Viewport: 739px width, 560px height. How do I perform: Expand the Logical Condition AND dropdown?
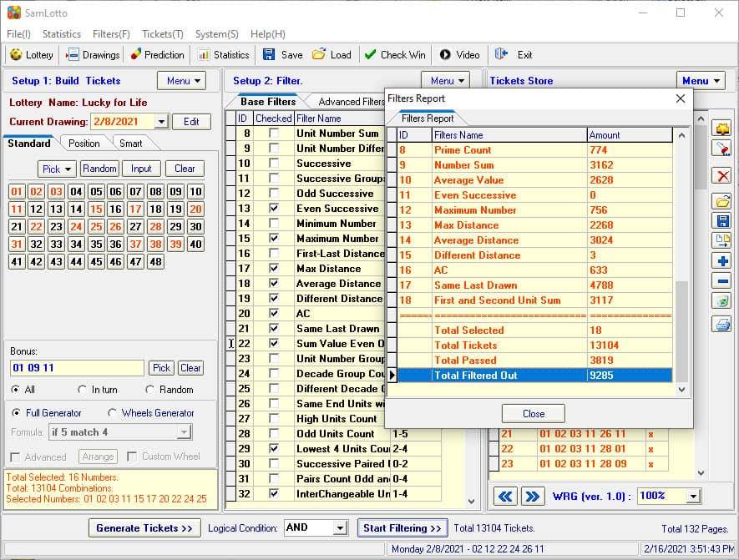(340, 528)
